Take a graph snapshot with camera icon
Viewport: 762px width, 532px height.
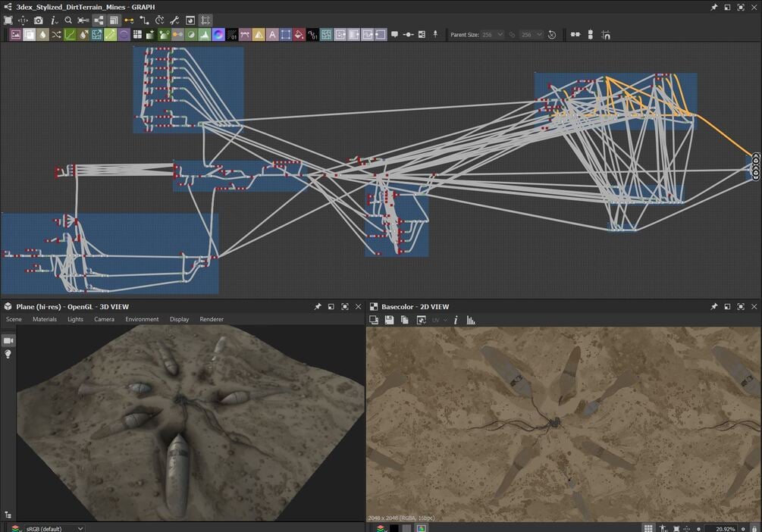(x=39, y=20)
